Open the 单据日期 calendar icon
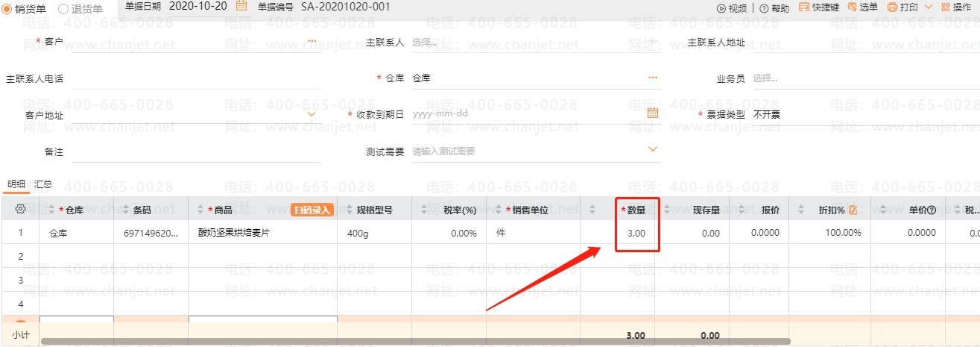This screenshot has width=980, height=347. click(x=241, y=6)
